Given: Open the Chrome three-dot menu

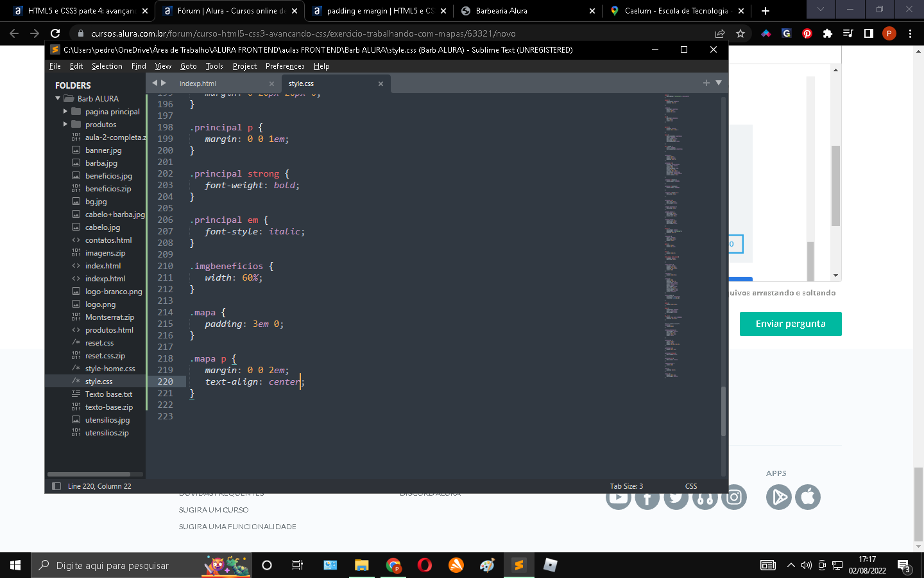Looking at the screenshot, I should (910, 33).
